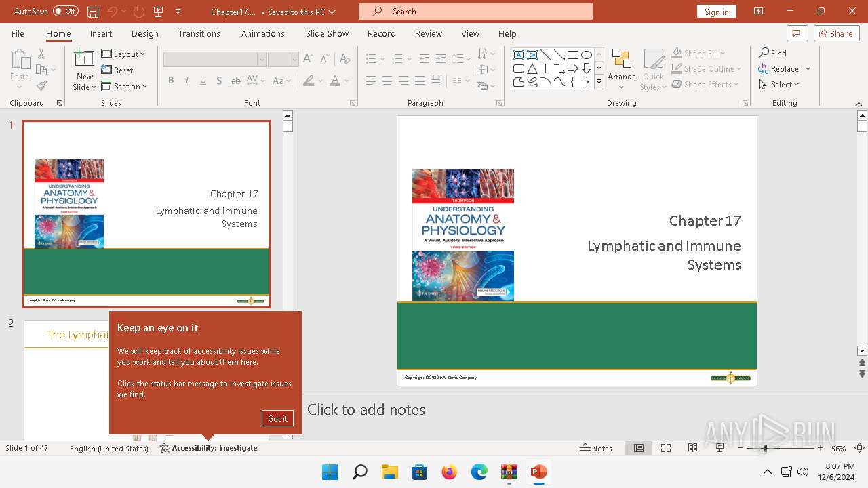Screen dimensions: 868x488
Task: Open File Explorer from taskbar
Action: pyautogui.click(x=389, y=472)
